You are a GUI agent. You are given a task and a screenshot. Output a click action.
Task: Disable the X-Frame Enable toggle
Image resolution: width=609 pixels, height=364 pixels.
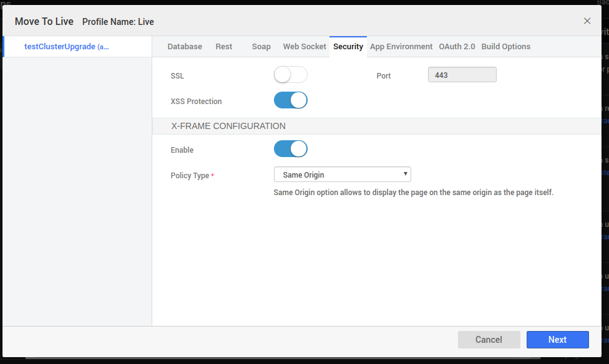pyautogui.click(x=290, y=149)
